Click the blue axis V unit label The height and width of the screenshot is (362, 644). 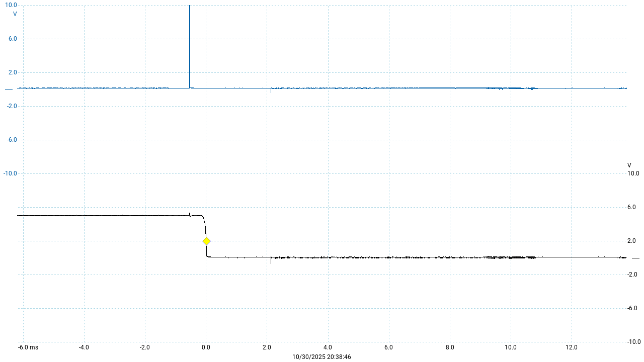15,14
